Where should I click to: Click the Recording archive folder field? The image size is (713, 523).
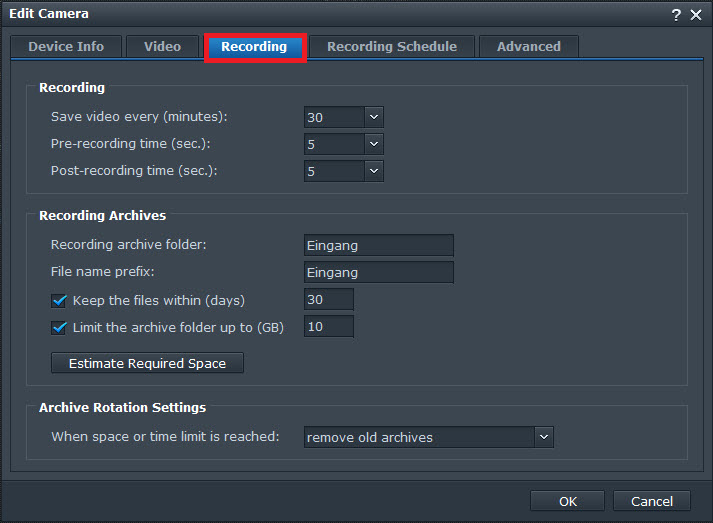click(378, 245)
